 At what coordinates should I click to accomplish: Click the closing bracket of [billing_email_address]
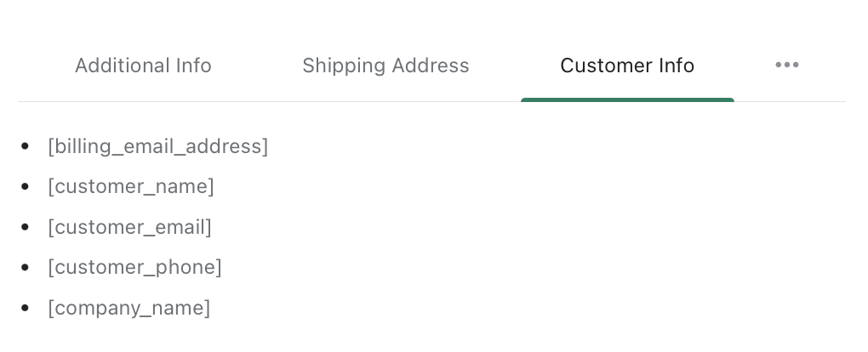point(266,146)
